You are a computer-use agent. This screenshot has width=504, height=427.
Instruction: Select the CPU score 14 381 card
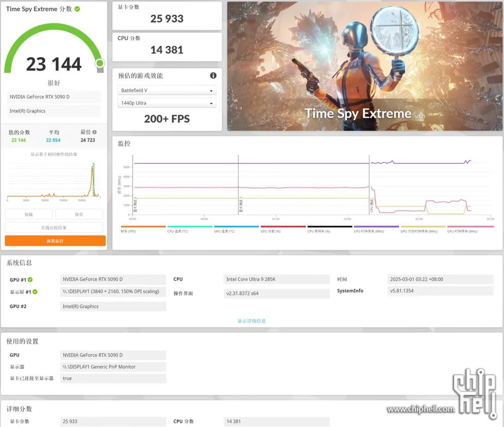167,47
